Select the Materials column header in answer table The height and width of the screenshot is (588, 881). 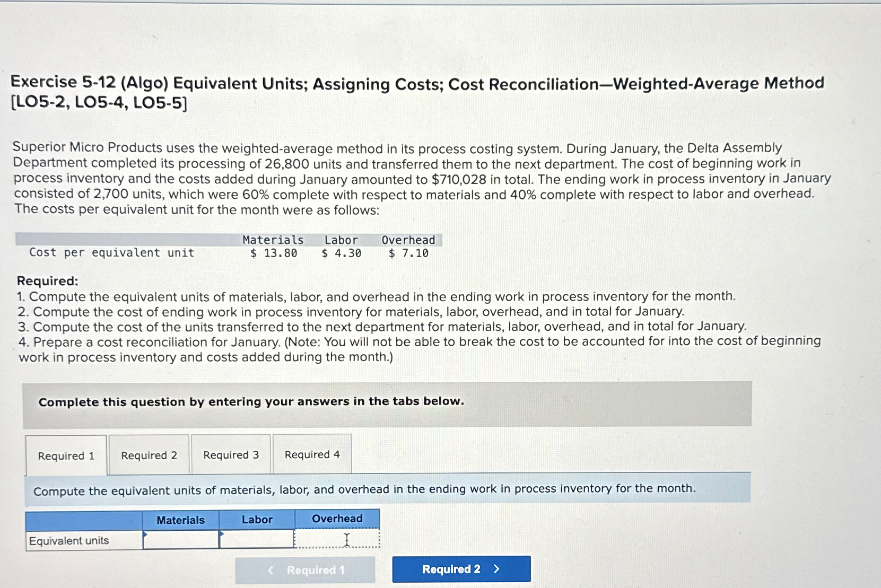(181, 520)
